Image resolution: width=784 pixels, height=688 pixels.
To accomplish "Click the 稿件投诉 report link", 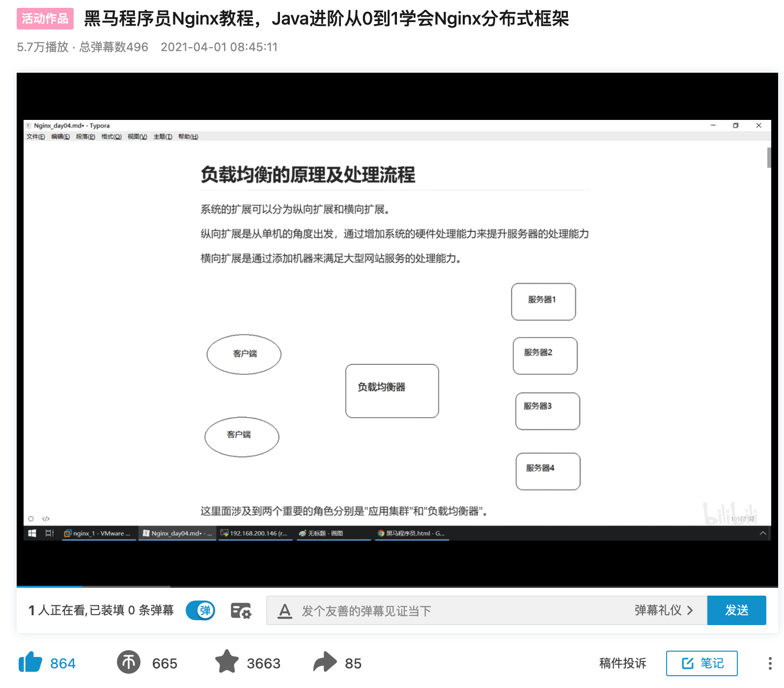I will 622,663.
